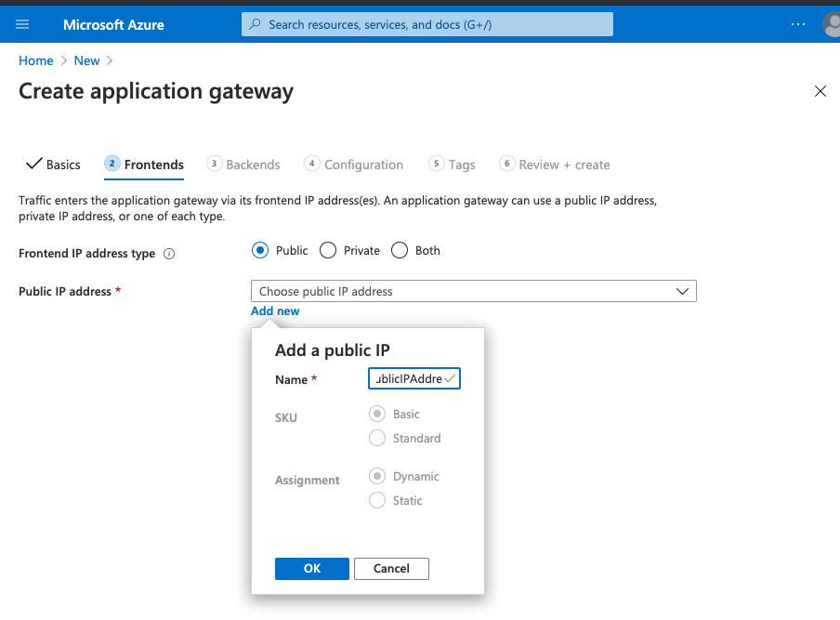Navigate to Home via breadcrumb
The image size is (840, 620).
[35, 60]
